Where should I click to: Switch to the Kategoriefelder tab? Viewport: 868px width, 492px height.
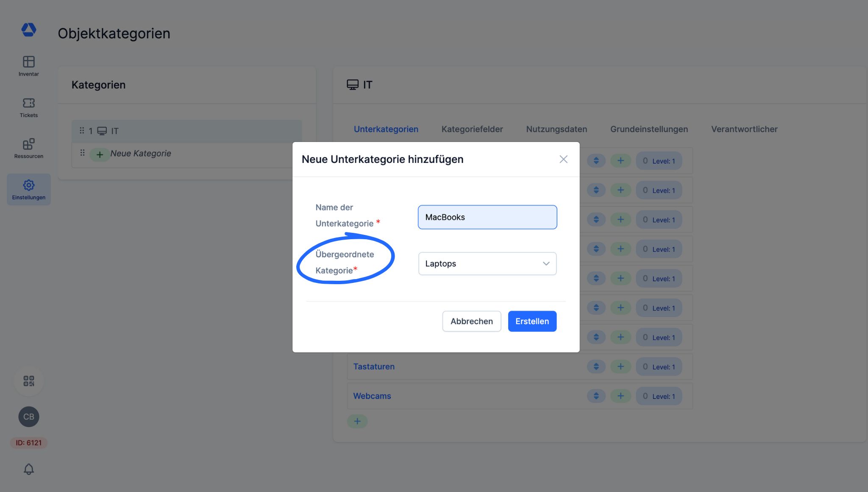point(472,129)
